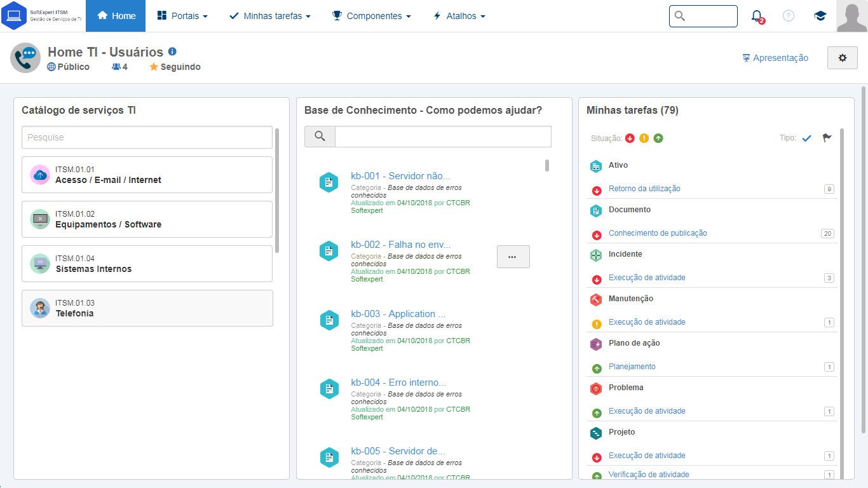Screen dimensions: 868x488
Task: Click the kb-001 document hexagon icon
Action: [x=329, y=182]
